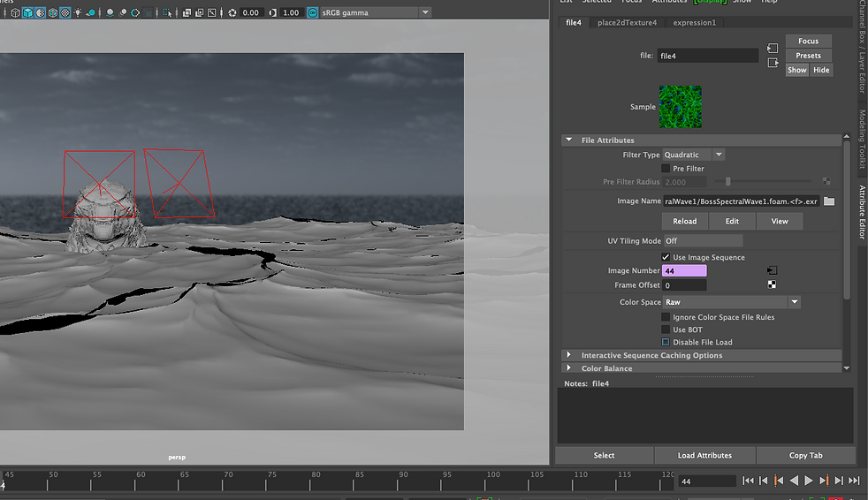Click the Select button at panel bottom
The height and width of the screenshot is (500, 868).
(604, 455)
